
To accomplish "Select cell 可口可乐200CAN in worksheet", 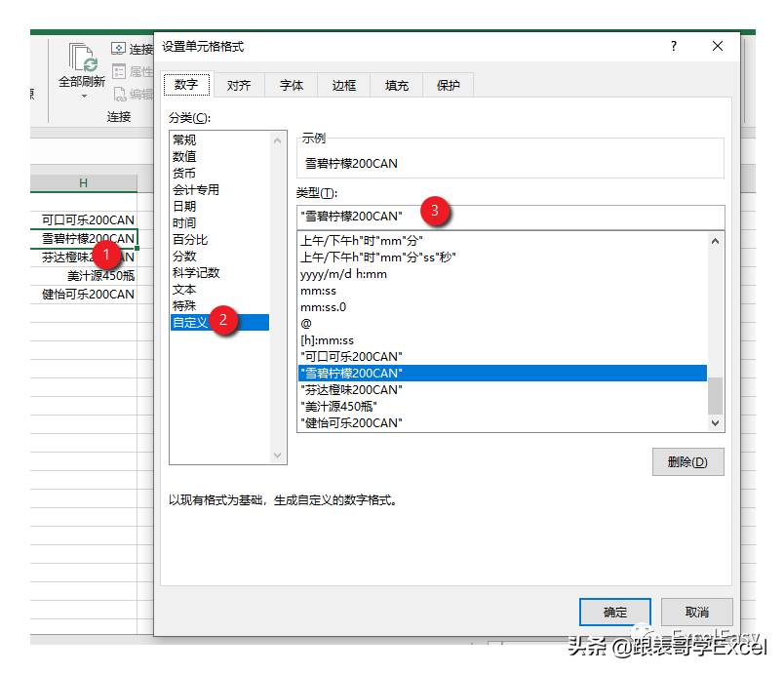I will click(84, 220).
